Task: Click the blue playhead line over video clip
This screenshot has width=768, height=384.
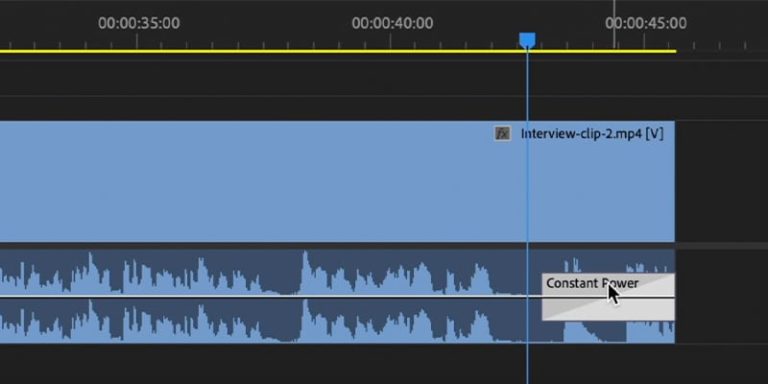Action: (527, 186)
